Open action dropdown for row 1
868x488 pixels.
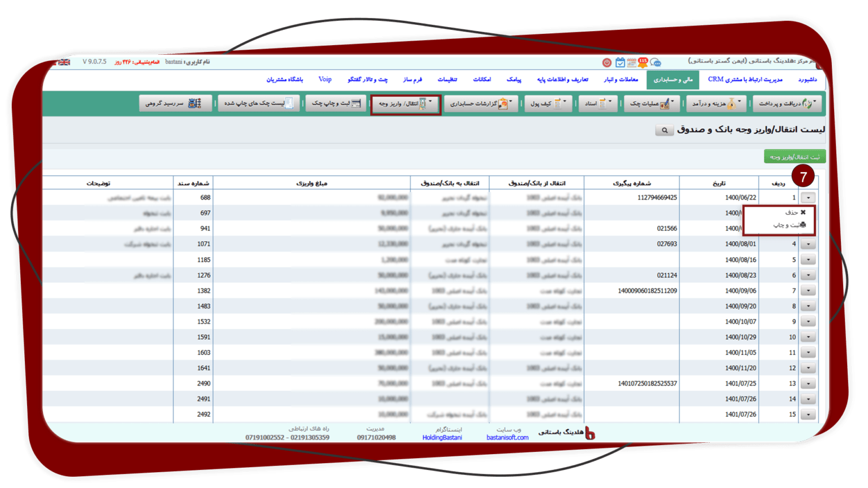click(x=808, y=198)
